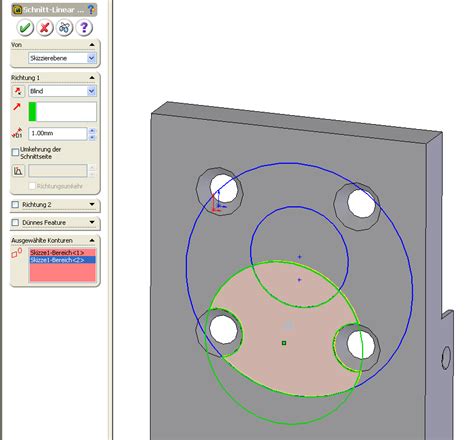The image size is (474, 440).
Task: Click the Schnitt-Linear panel title
Action: tap(53, 10)
